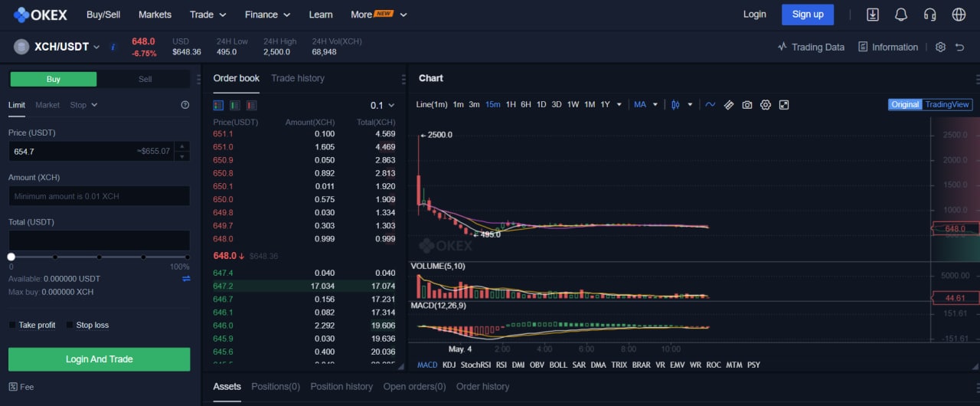Open the Position history tab
Image resolution: width=980 pixels, height=406 pixels.
341,387
